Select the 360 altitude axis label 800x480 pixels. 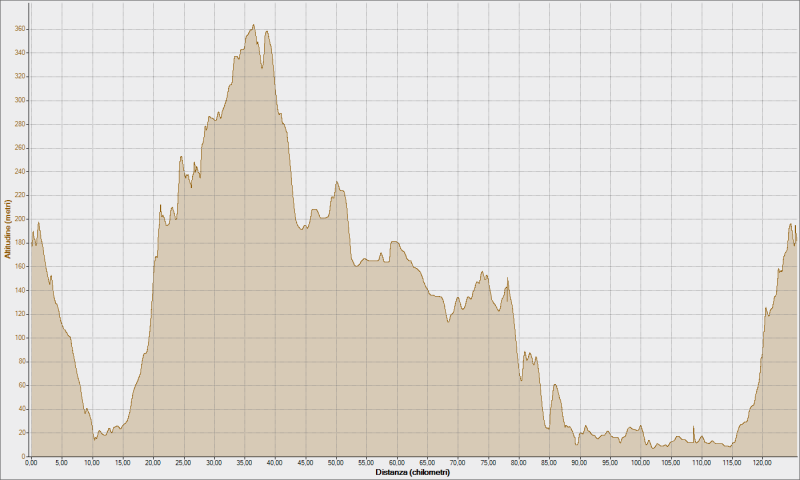[20, 29]
